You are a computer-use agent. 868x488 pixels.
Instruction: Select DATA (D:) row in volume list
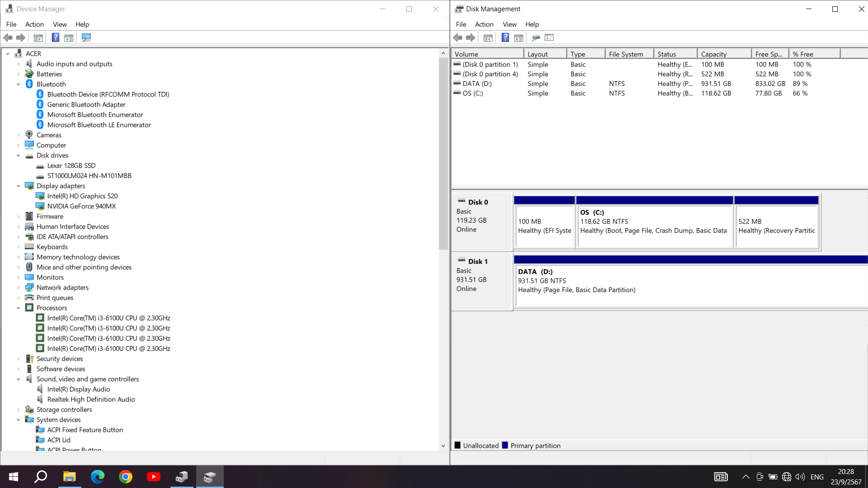pyautogui.click(x=646, y=84)
